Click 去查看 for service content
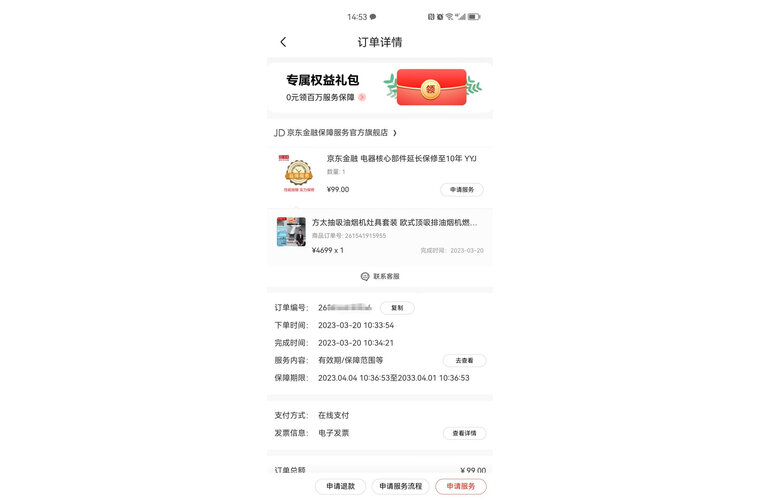Viewport: 760px width, 500px height. coord(464,360)
